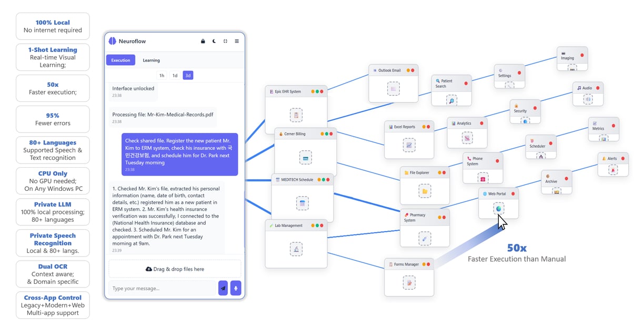
Task: Click the 'Type your message...' input field
Action: pos(163,288)
